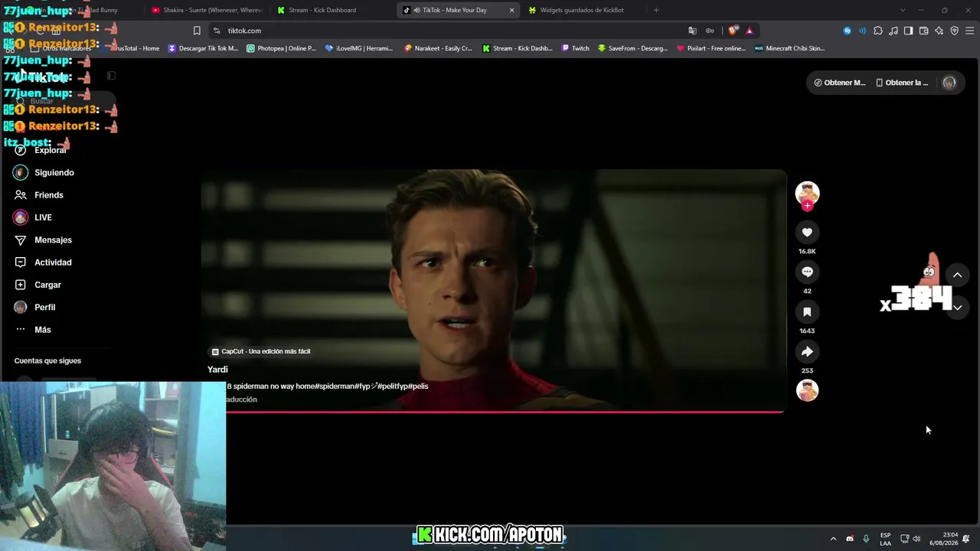The image size is (980, 551).
Task: Open the Yardi username on the video
Action: (217, 370)
